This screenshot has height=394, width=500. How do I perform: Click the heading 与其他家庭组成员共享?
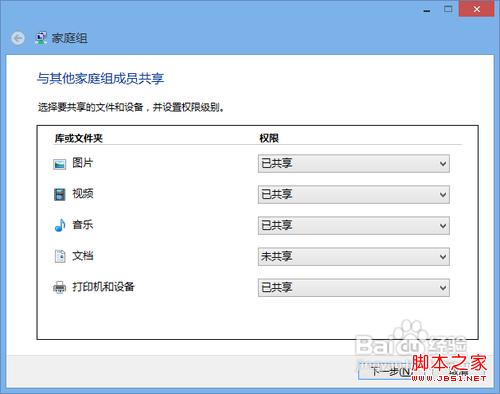[x=100, y=79]
